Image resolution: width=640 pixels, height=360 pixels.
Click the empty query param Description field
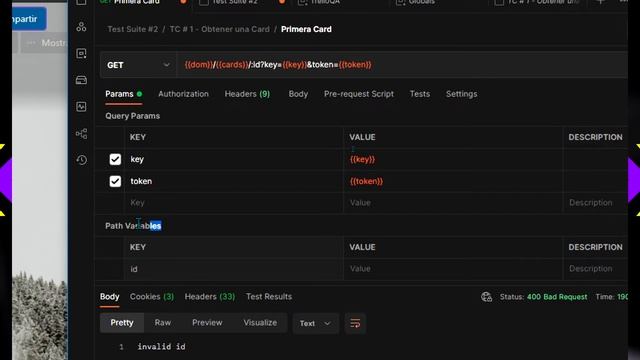click(x=595, y=202)
